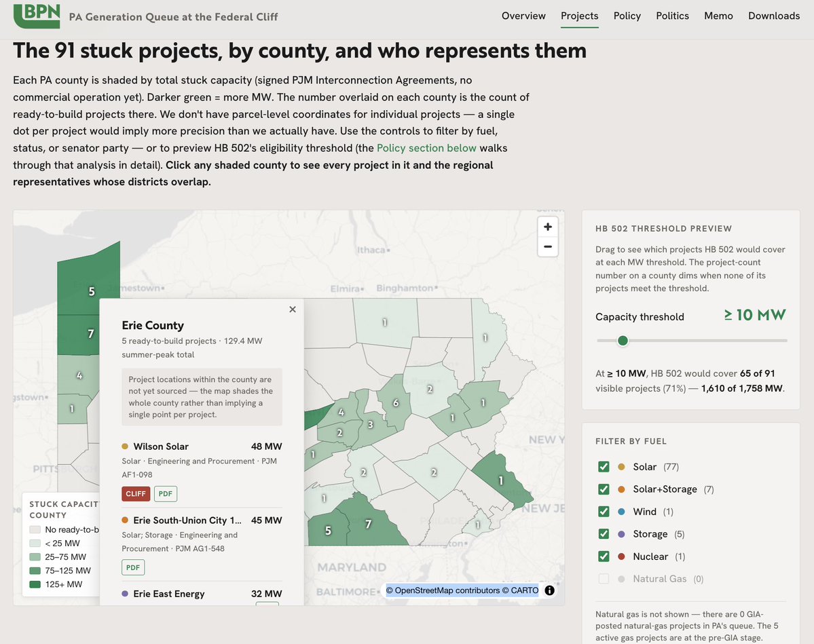Uncheck the Storage fuel filter
This screenshot has height=644, width=814.
point(604,533)
